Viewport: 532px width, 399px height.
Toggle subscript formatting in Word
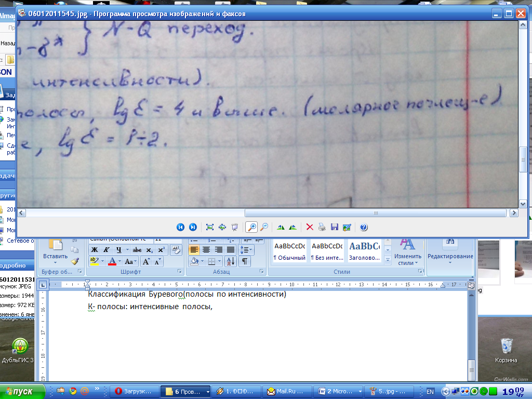click(149, 250)
